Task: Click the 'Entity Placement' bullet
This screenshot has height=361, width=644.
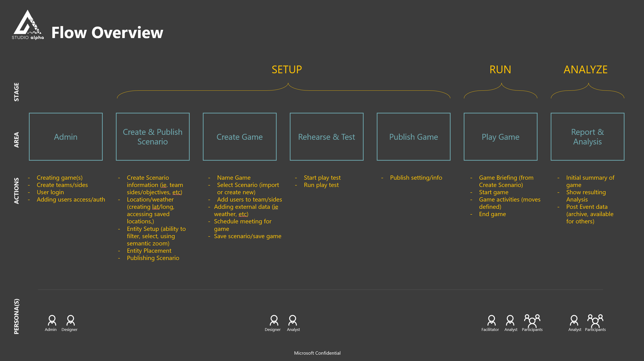Action: 149,251
